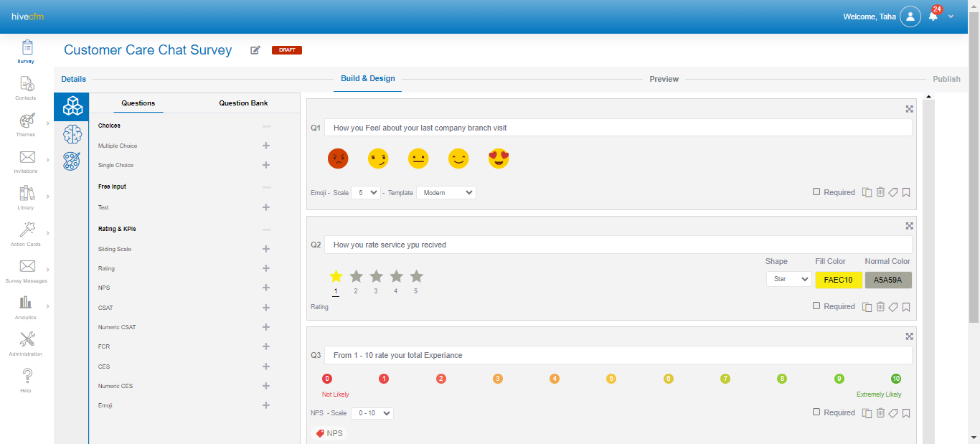The width and height of the screenshot is (980, 444).
Task: Add a Numeric CSAT question
Action: tap(266, 327)
